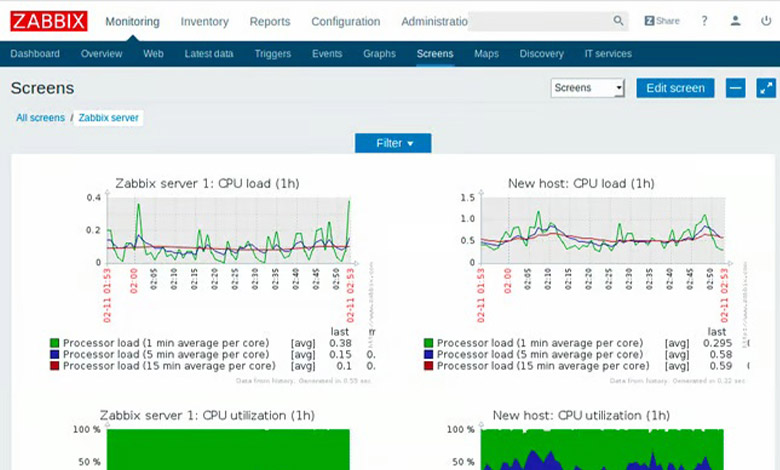
Task: Click last value 0.58 in New host legend
Action: coord(721,355)
